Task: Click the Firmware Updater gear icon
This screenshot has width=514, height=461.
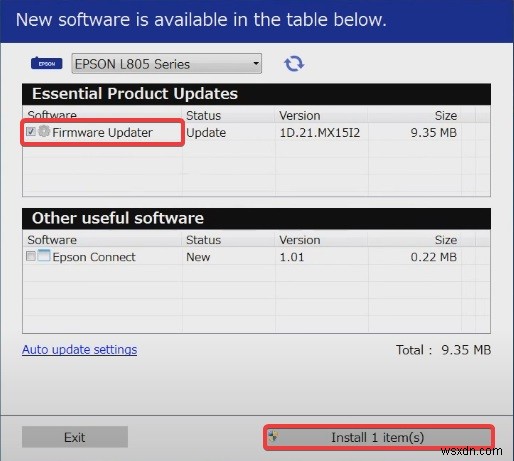Action: point(44,131)
